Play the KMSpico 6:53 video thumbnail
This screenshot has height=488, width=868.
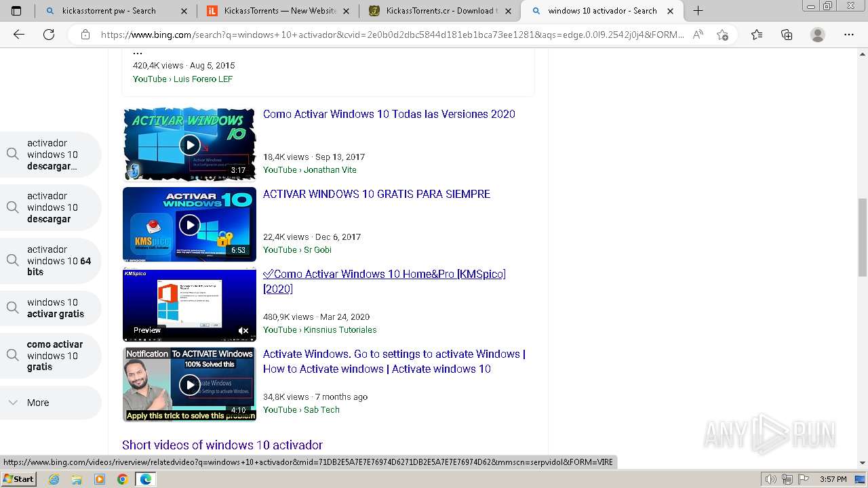tap(189, 224)
